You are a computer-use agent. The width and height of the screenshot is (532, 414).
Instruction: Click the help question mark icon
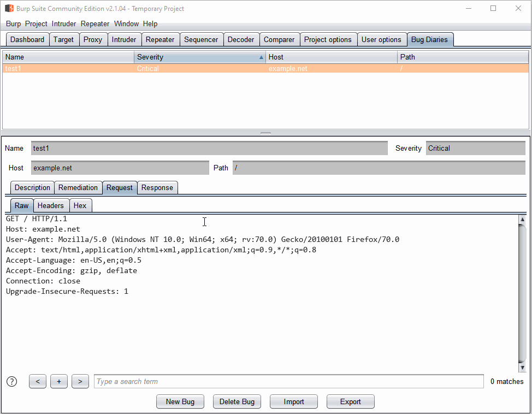[12, 381]
